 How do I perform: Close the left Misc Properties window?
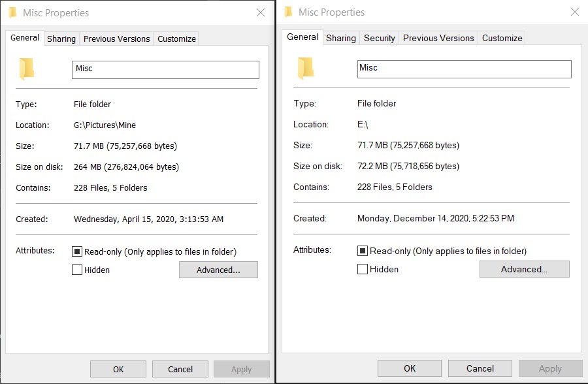click(x=261, y=13)
